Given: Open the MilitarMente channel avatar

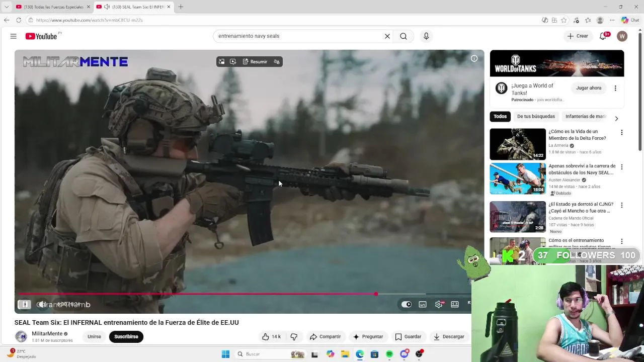Looking at the screenshot, I should pos(21,337).
